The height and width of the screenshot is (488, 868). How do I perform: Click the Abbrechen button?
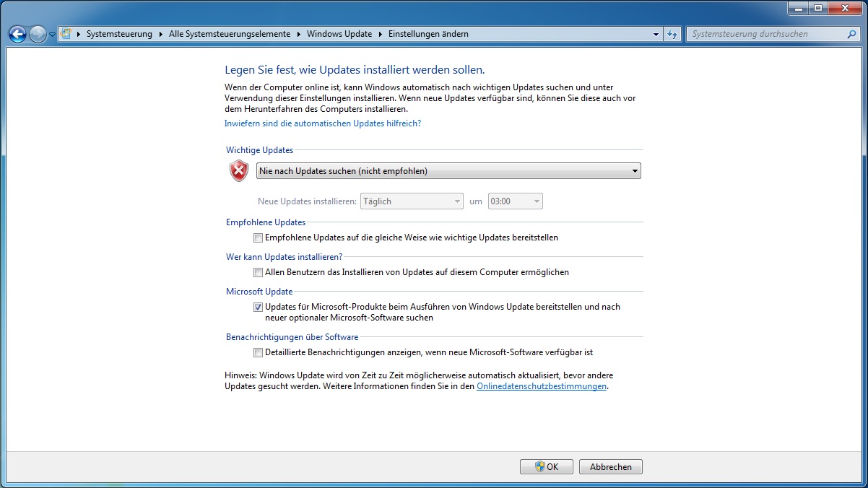611,467
